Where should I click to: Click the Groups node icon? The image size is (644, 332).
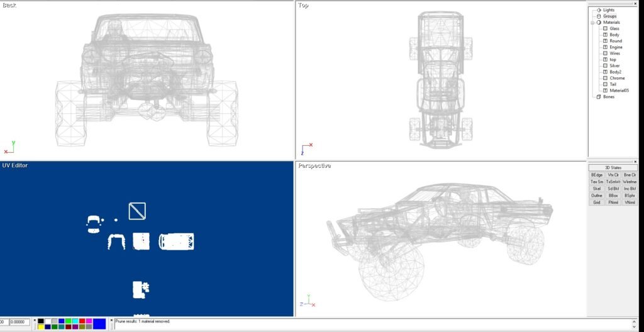pos(598,16)
